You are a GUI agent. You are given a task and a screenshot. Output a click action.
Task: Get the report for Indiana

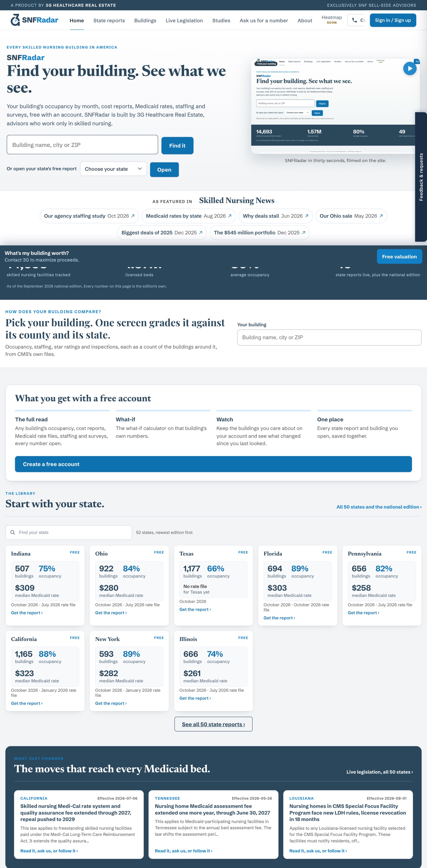(26, 612)
